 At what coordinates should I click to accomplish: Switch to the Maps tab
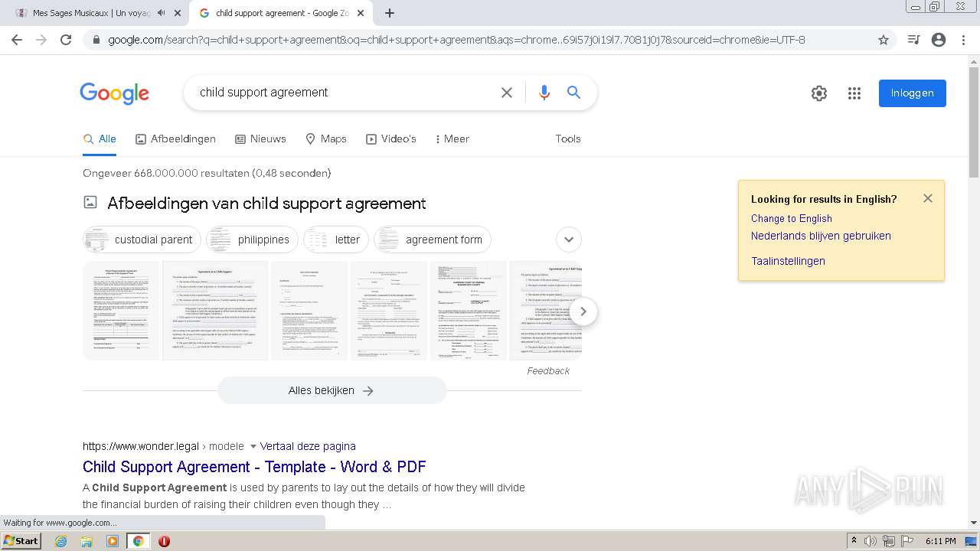[x=326, y=139]
